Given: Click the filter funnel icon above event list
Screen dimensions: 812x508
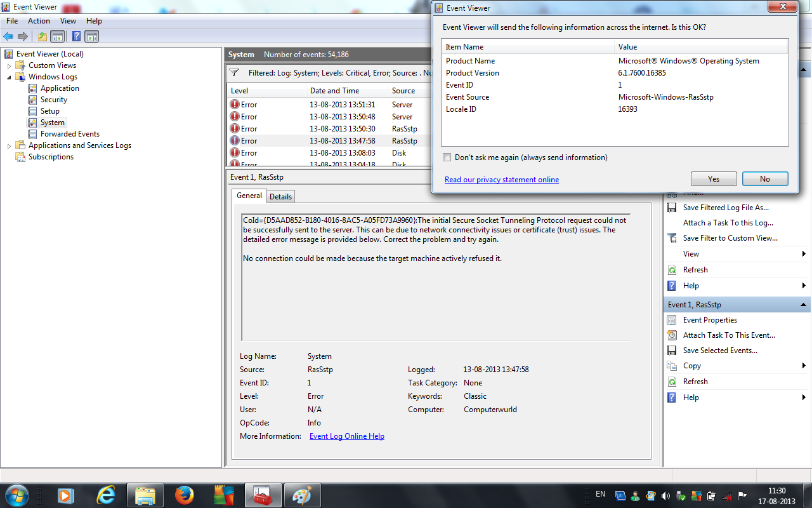Looking at the screenshot, I should point(233,72).
